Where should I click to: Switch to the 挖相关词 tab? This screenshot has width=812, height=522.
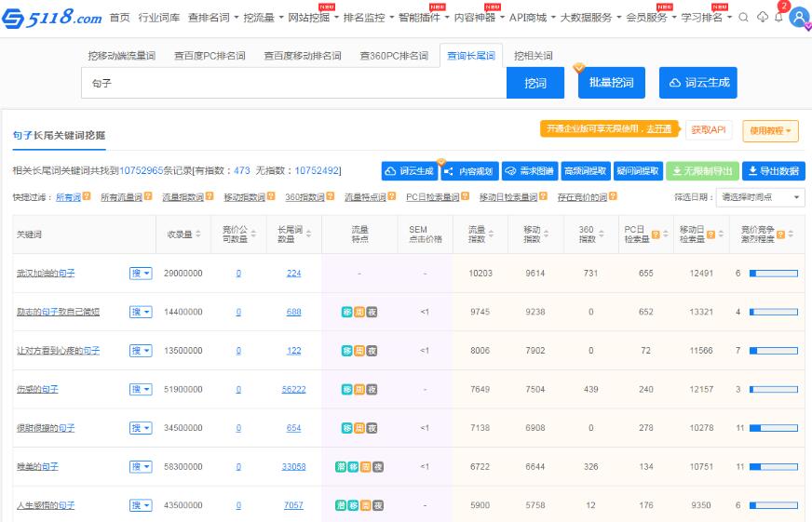tap(534, 56)
